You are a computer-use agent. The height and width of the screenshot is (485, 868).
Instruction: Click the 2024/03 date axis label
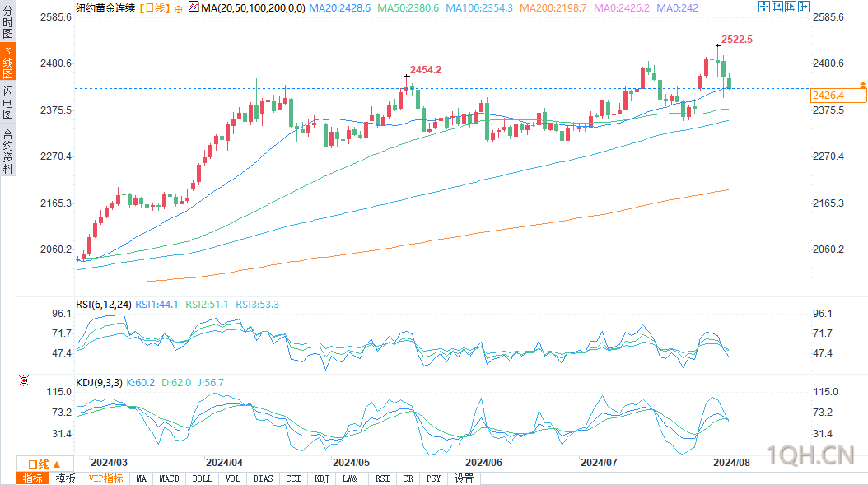click(109, 462)
